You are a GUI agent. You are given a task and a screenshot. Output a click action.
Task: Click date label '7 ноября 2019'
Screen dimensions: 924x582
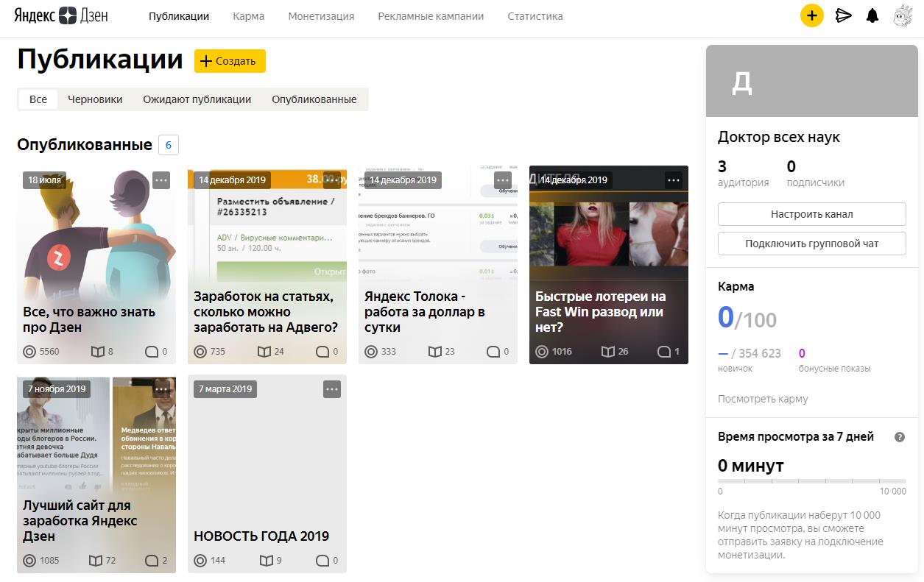click(x=57, y=389)
